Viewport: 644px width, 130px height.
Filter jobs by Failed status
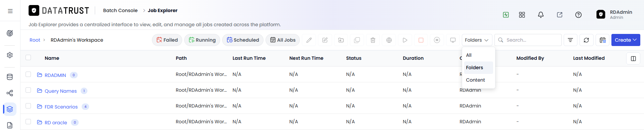coord(167,40)
